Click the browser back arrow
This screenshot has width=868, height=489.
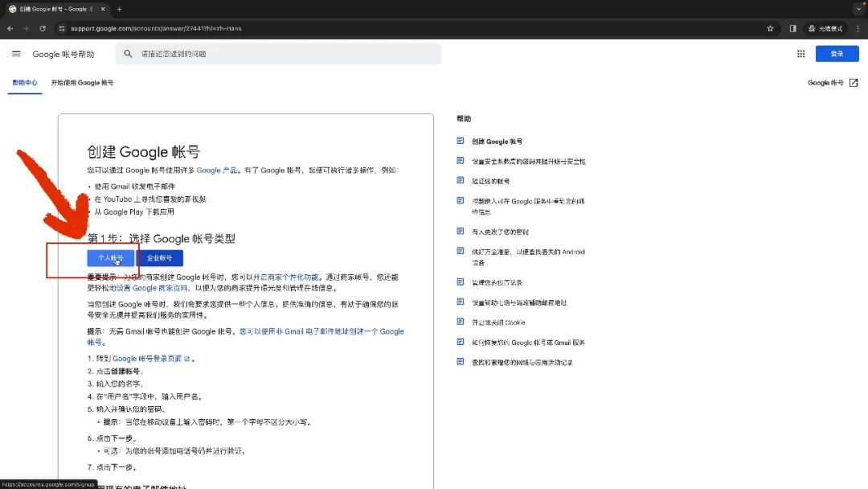pyautogui.click(x=10, y=28)
